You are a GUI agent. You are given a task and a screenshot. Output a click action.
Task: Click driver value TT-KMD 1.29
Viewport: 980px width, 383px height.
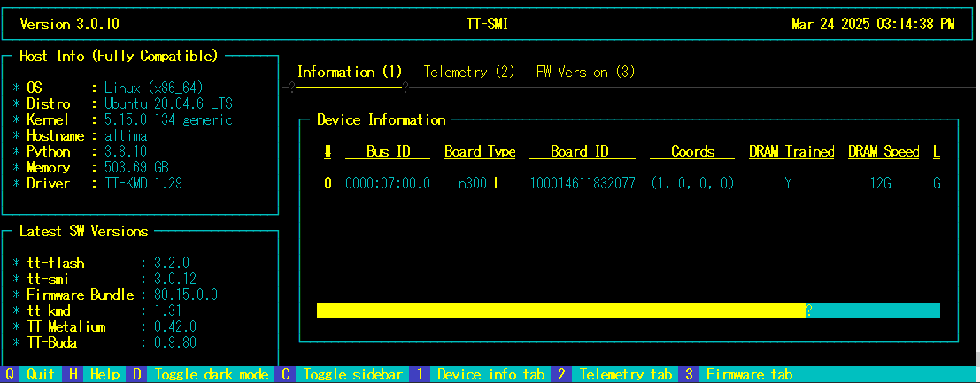pos(143,184)
